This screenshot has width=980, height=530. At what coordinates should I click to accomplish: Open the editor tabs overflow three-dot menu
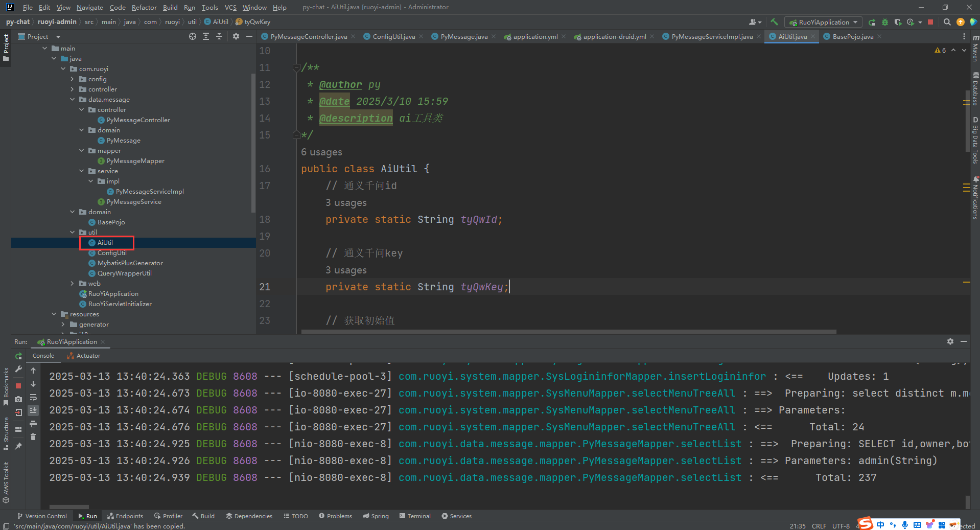(964, 36)
